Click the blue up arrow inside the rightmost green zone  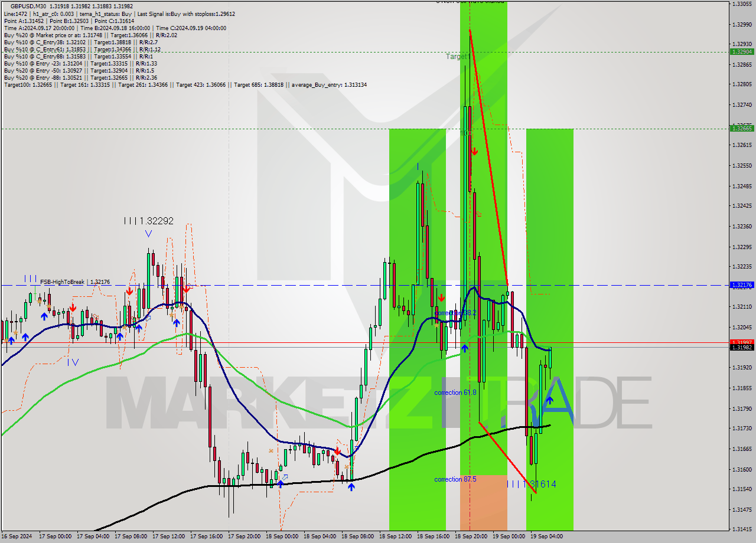549,400
